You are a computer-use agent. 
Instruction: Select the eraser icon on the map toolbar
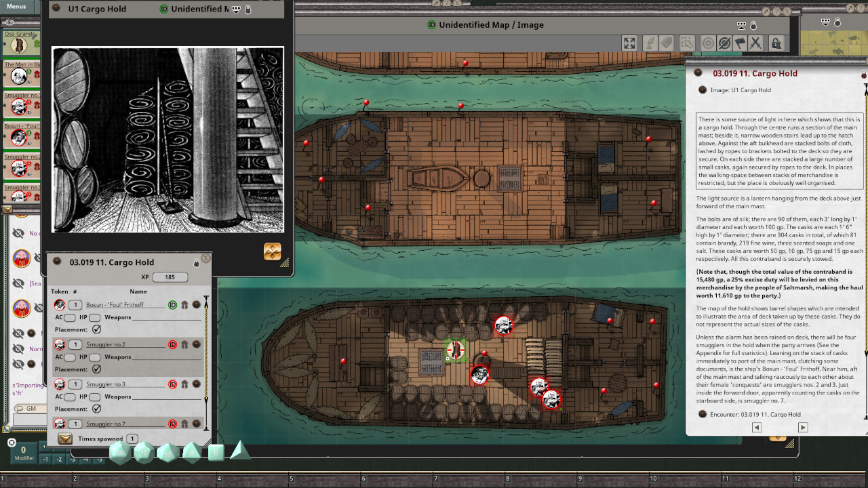click(x=666, y=43)
